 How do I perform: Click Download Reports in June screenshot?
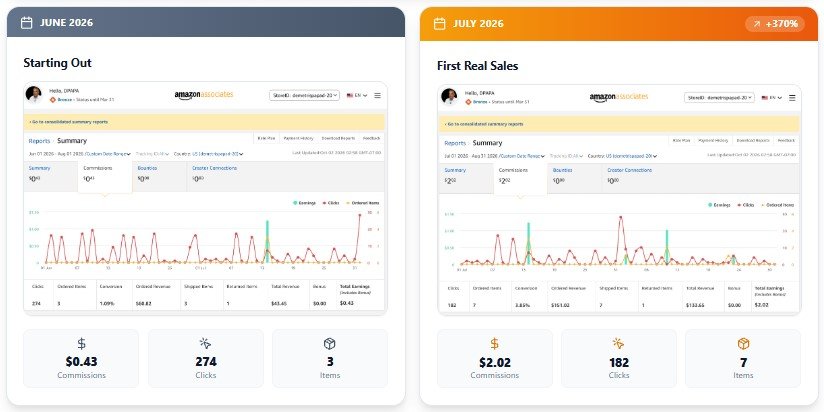(338, 138)
